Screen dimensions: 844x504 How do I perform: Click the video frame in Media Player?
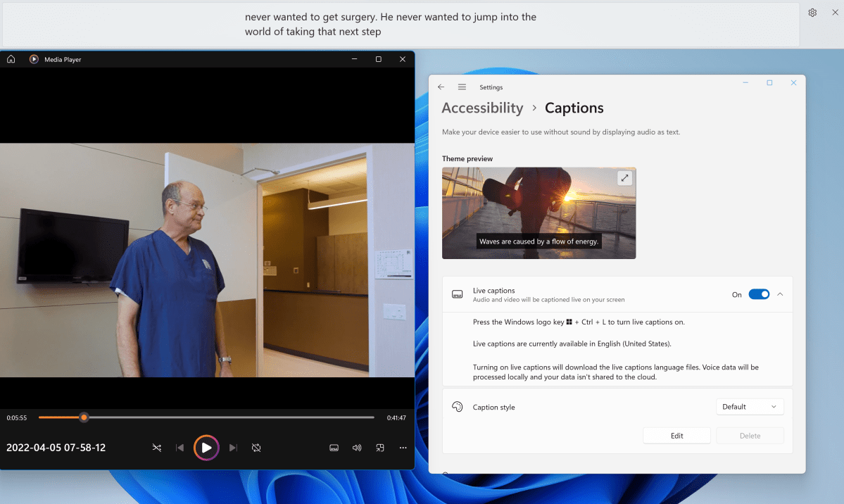pyautogui.click(x=207, y=260)
